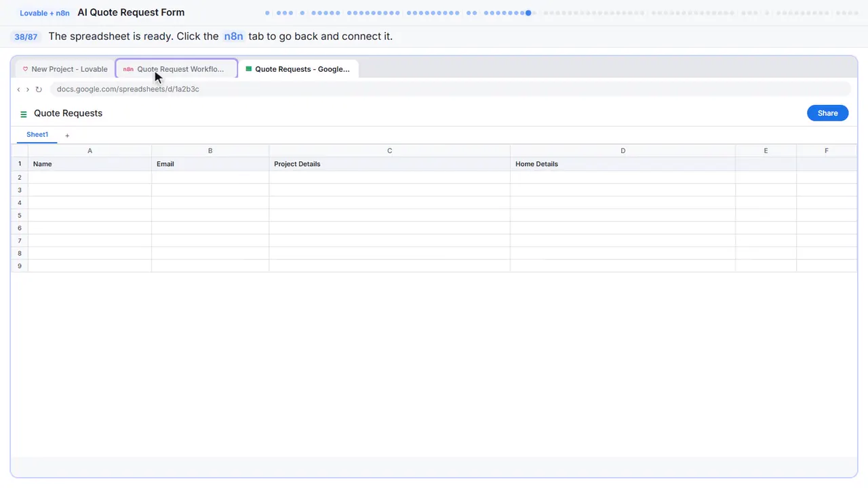
Task: Select row 1 by its number
Action: (20, 164)
